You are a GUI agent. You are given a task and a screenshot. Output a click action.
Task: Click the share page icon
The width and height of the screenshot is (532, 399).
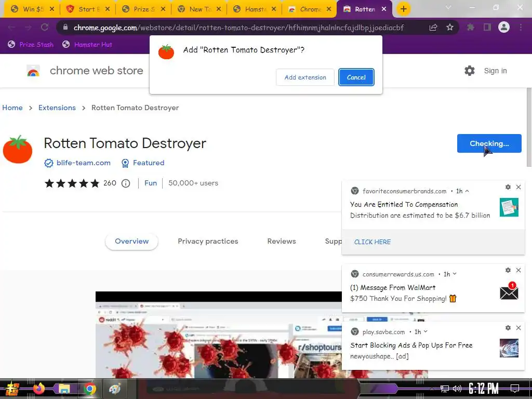[x=433, y=28]
